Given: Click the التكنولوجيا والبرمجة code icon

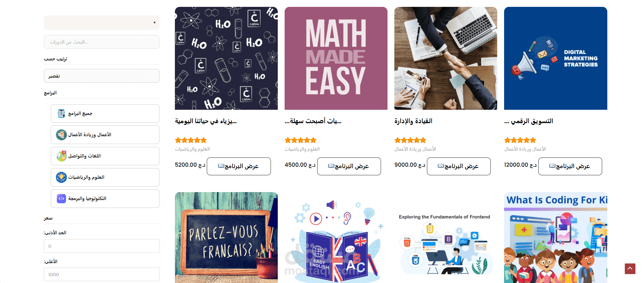Looking at the screenshot, I should tap(61, 199).
